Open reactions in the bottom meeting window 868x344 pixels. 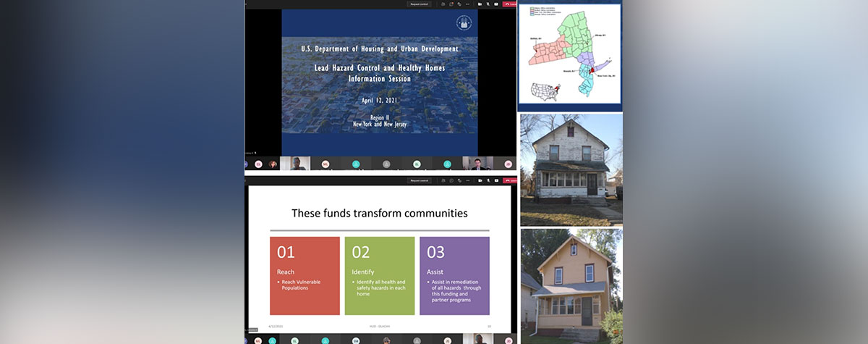point(459,180)
